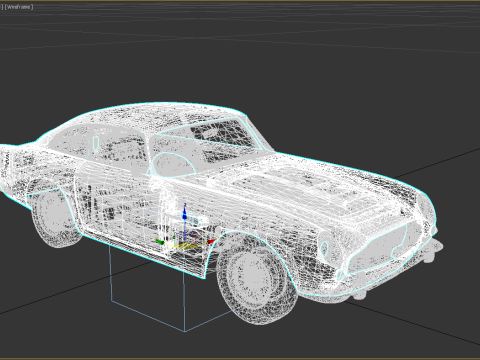Click the car's front grille opening
The height and width of the screenshot is (360, 480).
pyautogui.click(x=378, y=249)
